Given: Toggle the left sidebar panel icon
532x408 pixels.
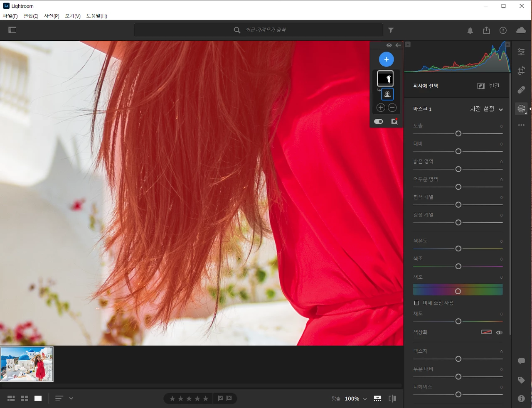Looking at the screenshot, I should point(12,30).
